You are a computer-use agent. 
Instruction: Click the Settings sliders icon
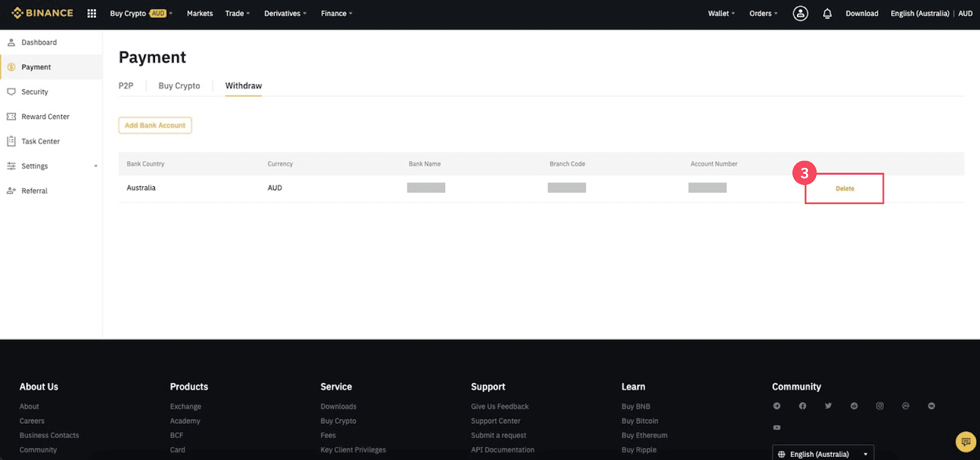click(11, 166)
